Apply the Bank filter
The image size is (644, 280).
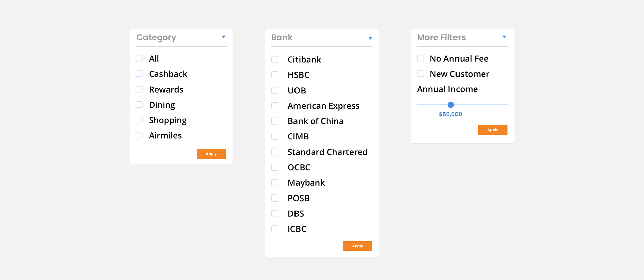click(357, 246)
